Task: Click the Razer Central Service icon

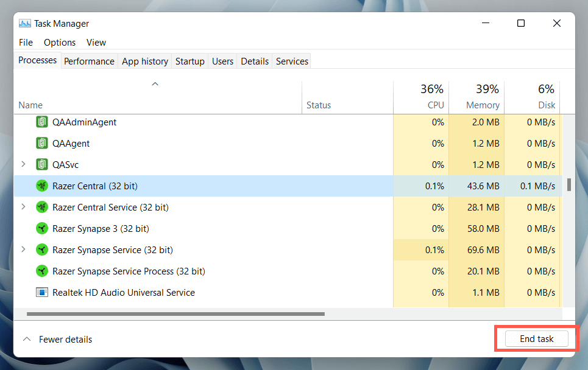Action: (x=41, y=207)
